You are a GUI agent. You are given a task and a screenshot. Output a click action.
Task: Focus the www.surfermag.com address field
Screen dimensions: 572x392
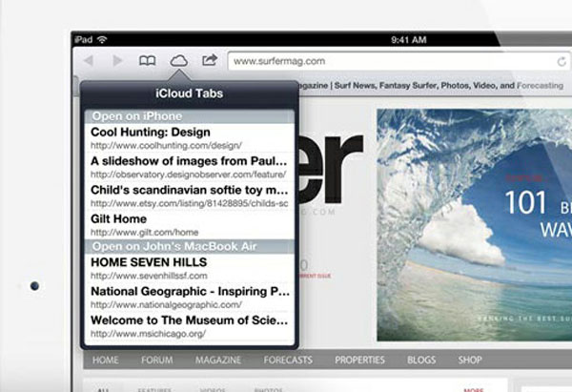[398, 61]
